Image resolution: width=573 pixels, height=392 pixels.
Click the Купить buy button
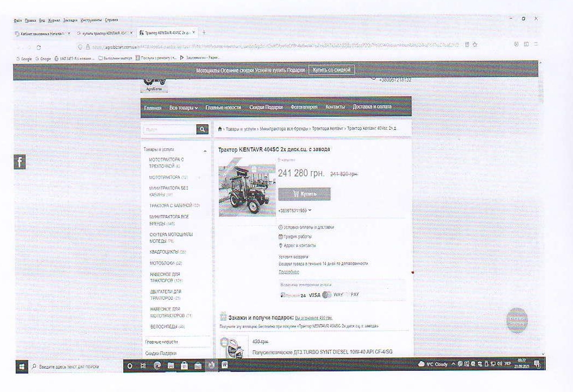304,194
